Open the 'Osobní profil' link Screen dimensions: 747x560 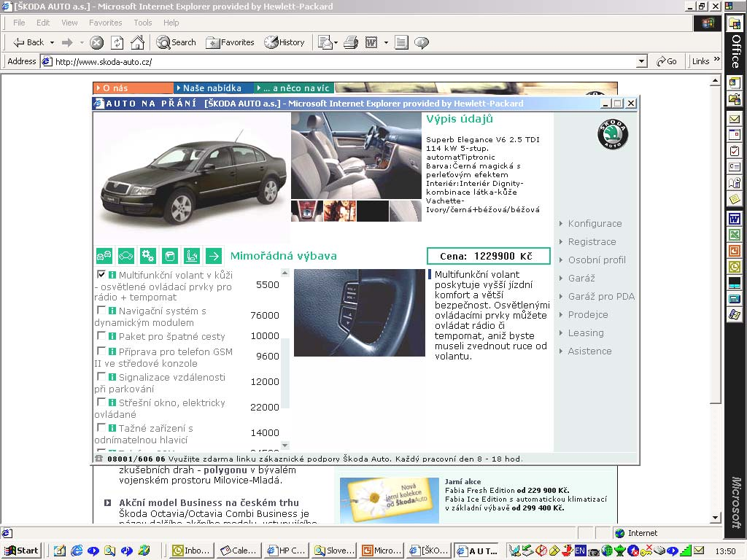(x=597, y=260)
